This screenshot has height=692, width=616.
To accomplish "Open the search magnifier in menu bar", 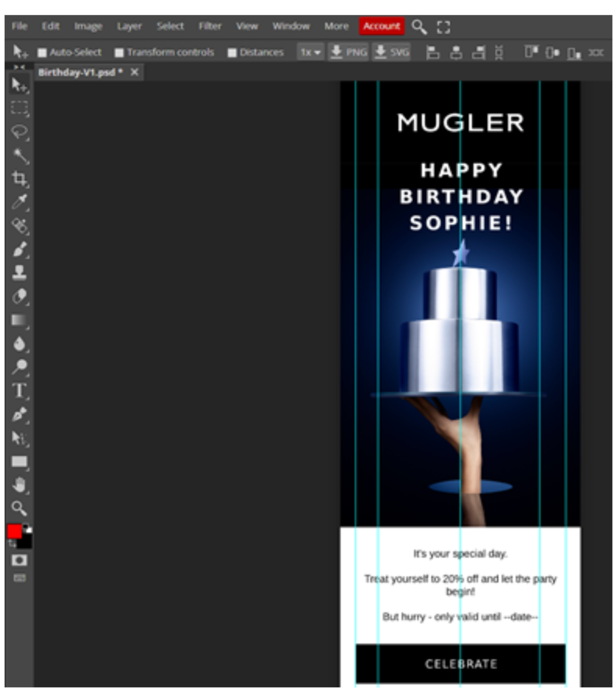I will [x=419, y=27].
